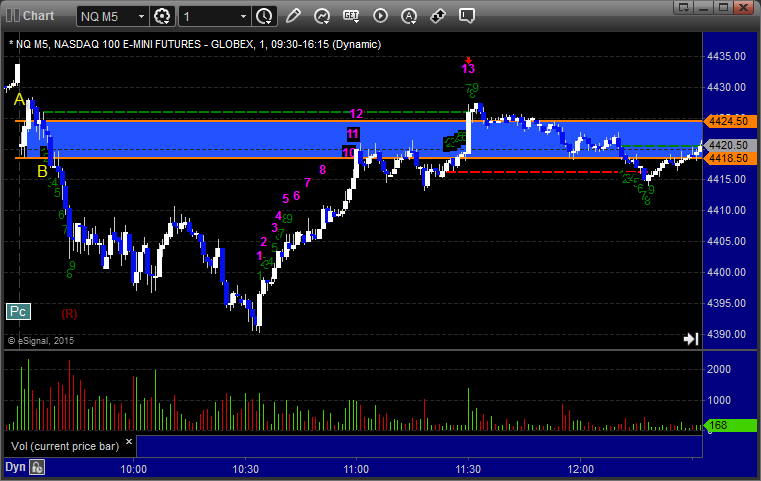Click the Pc marker on chart

[x=18, y=311]
